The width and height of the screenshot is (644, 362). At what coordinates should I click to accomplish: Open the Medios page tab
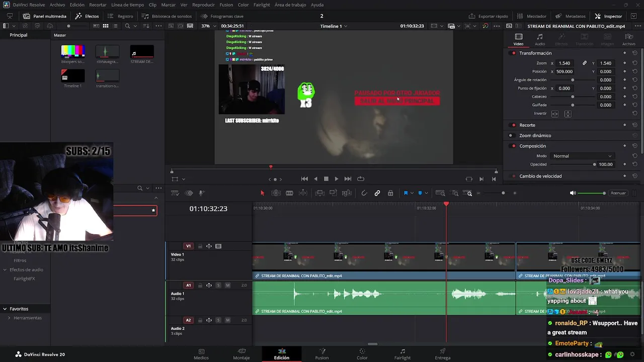[201, 354]
